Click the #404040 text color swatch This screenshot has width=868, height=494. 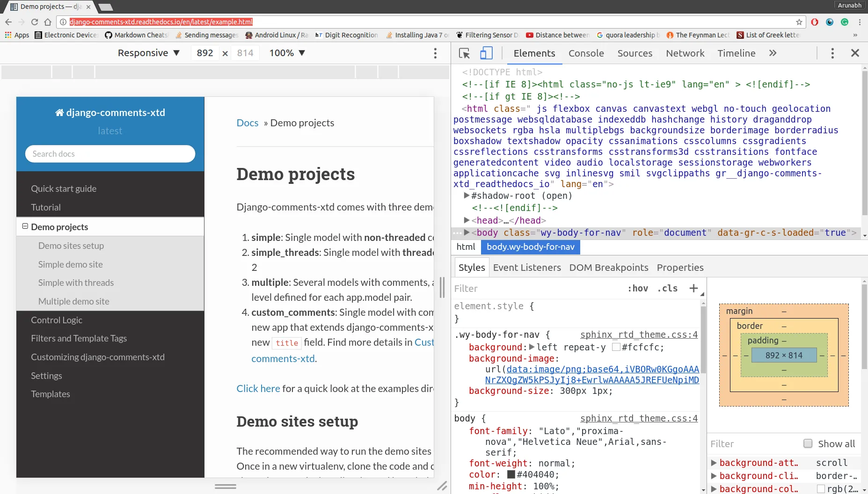pyautogui.click(x=511, y=474)
